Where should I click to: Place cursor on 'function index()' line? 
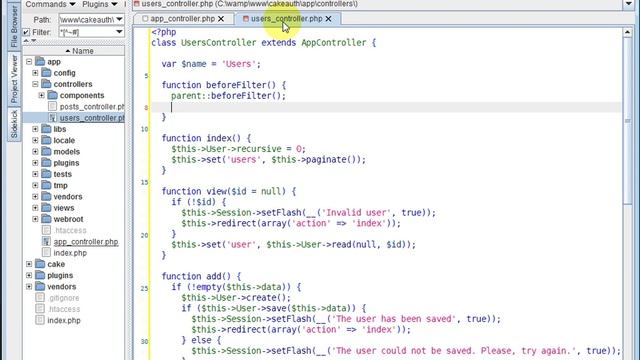pos(207,138)
